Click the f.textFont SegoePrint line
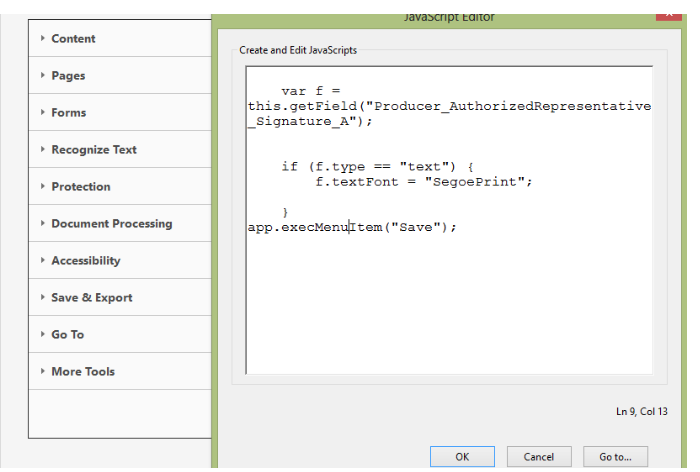This screenshot has height=472, width=700. click(x=424, y=182)
